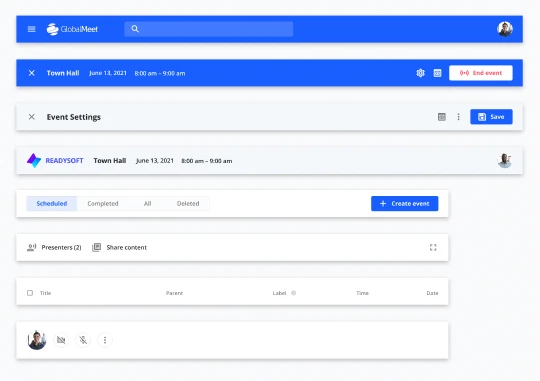Toggle the camera-off button
Screen dimensions: 540x381
click(61, 340)
